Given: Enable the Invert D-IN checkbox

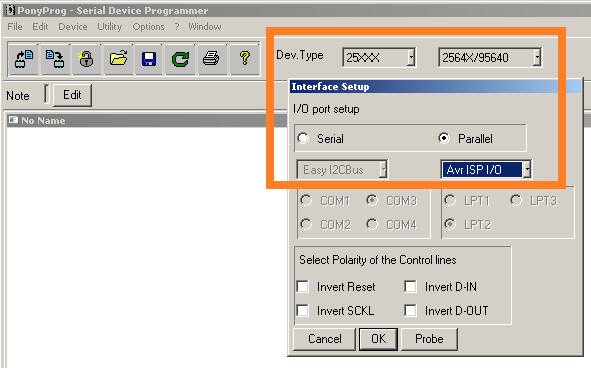Looking at the screenshot, I should pos(410,287).
